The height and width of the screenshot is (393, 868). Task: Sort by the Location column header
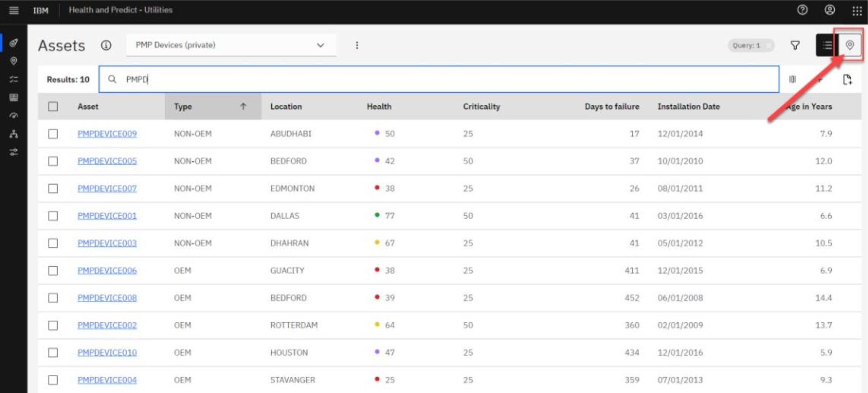(x=286, y=106)
